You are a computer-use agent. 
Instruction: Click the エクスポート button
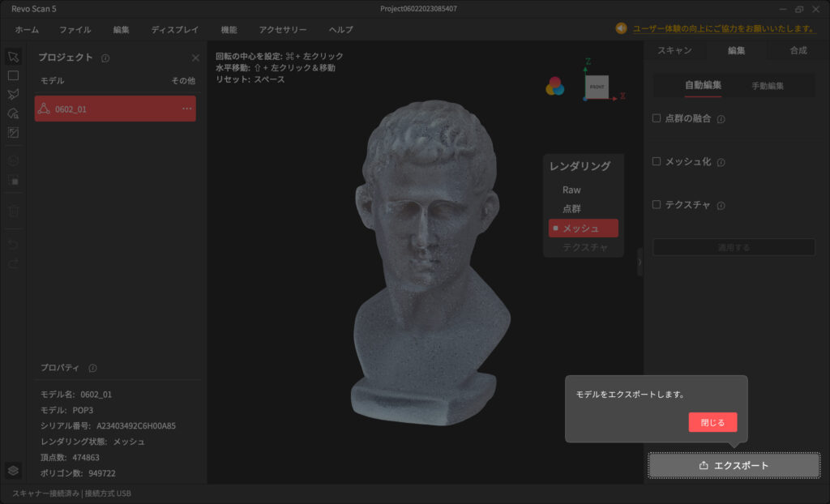(734, 465)
